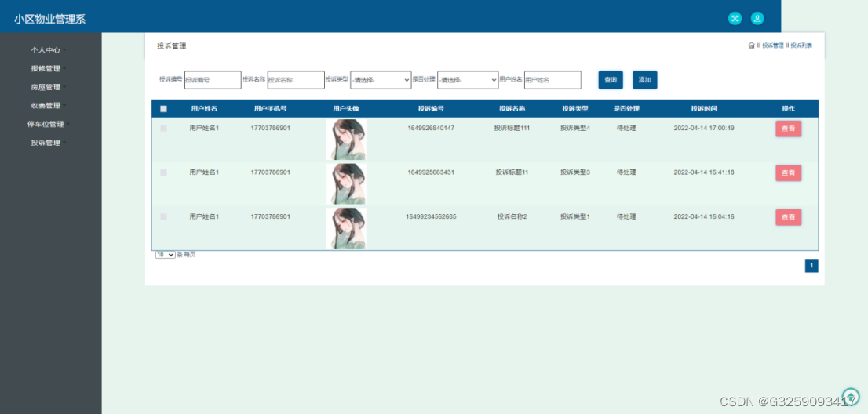Click the 是否处理 column header
The width and height of the screenshot is (868, 414).
point(626,108)
